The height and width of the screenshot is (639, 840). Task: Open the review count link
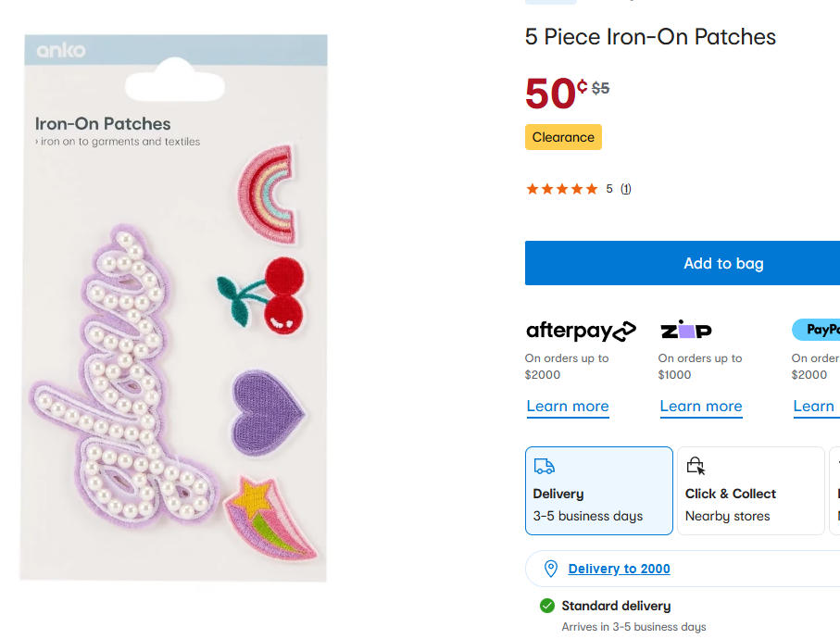tap(626, 189)
